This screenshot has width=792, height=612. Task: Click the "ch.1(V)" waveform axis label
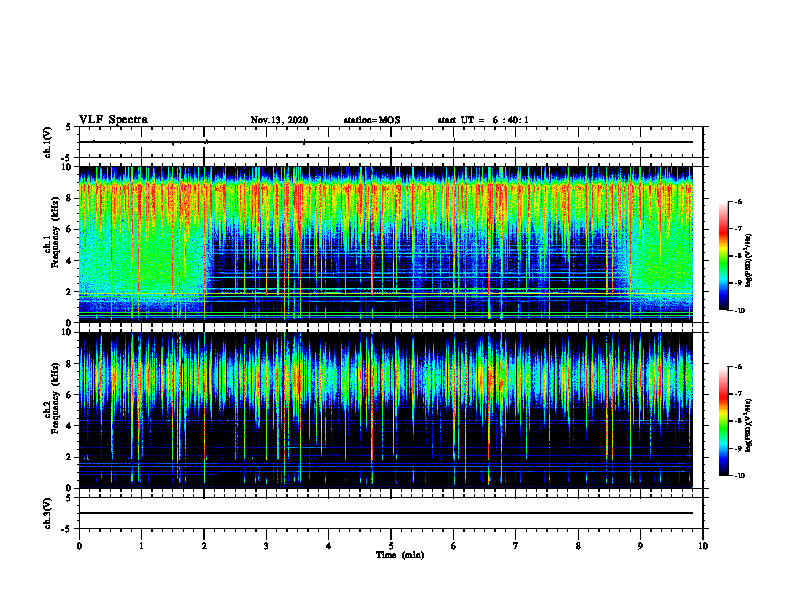coord(48,142)
